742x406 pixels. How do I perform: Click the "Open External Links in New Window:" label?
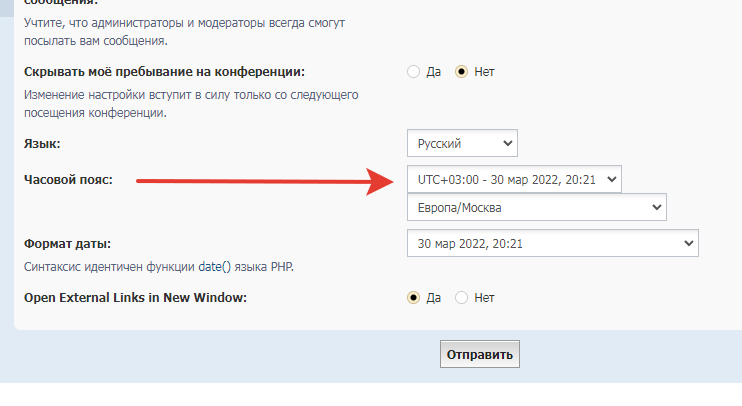tap(135, 298)
